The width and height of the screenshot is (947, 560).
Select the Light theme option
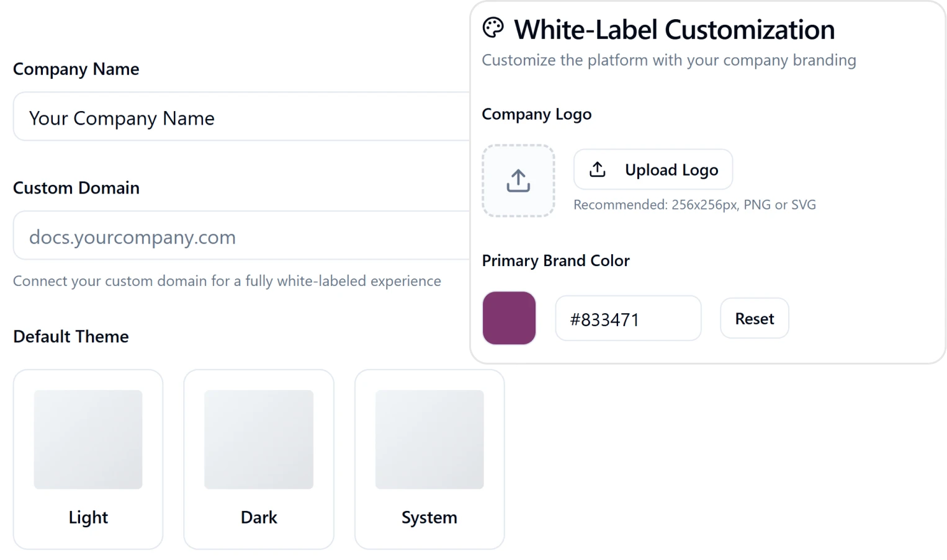[x=88, y=459]
